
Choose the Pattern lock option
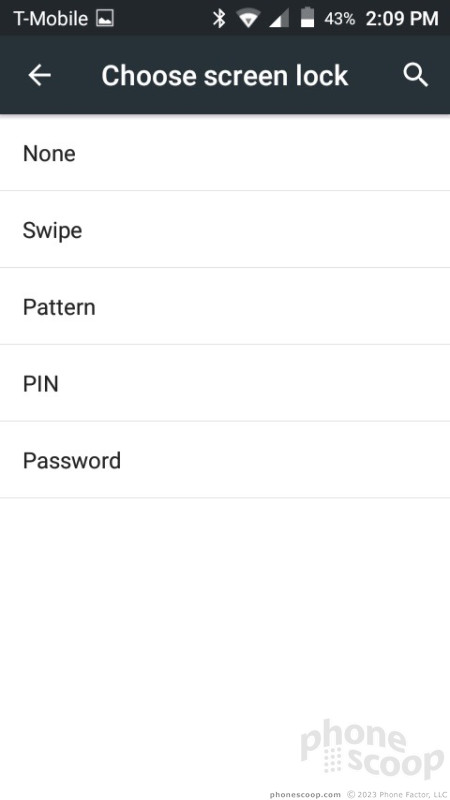[225, 306]
